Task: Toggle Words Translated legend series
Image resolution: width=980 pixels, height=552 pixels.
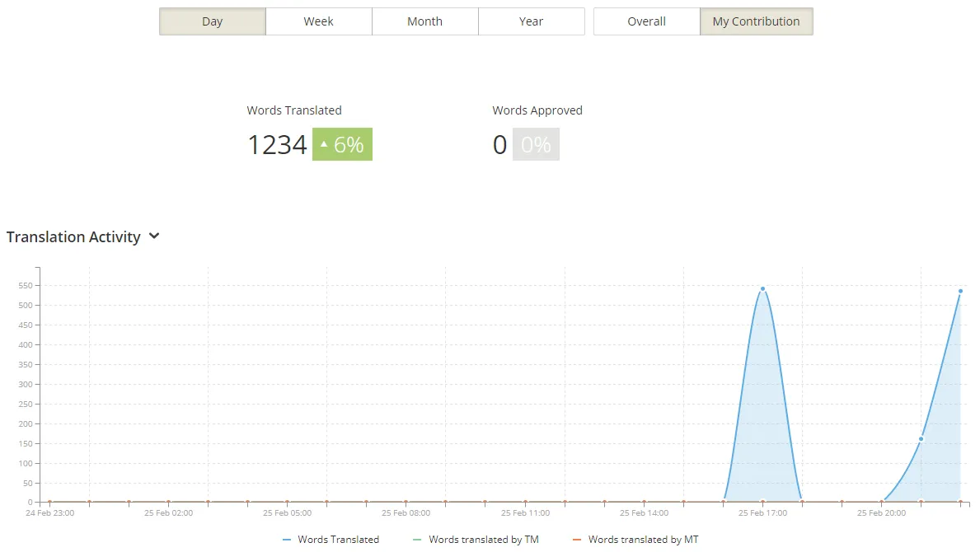Action: click(x=331, y=540)
